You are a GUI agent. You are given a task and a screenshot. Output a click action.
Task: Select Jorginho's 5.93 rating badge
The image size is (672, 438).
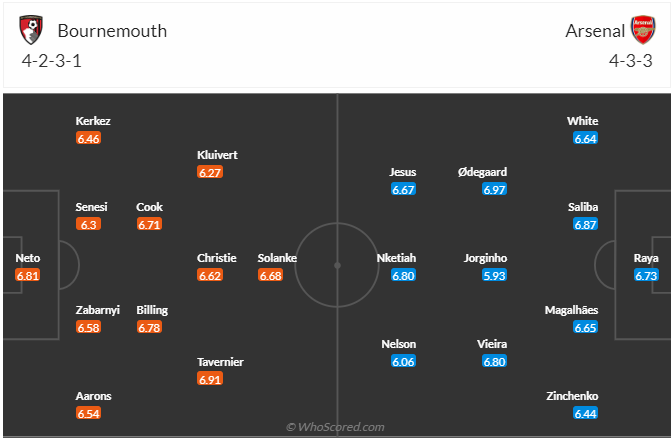pyautogui.click(x=493, y=275)
